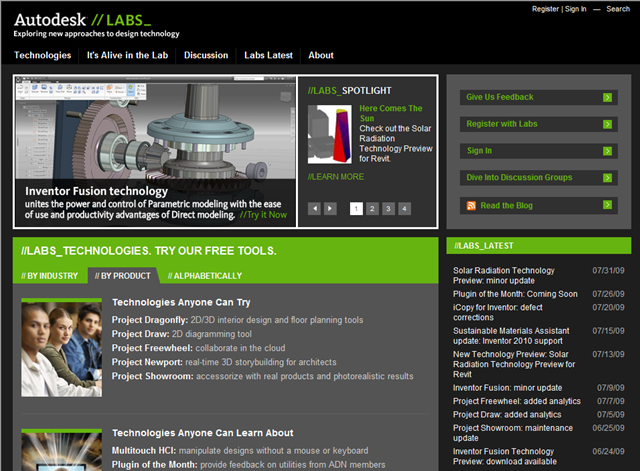Switch to the Alphabetically tab
This screenshot has width=640, height=471.
point(204,276)
